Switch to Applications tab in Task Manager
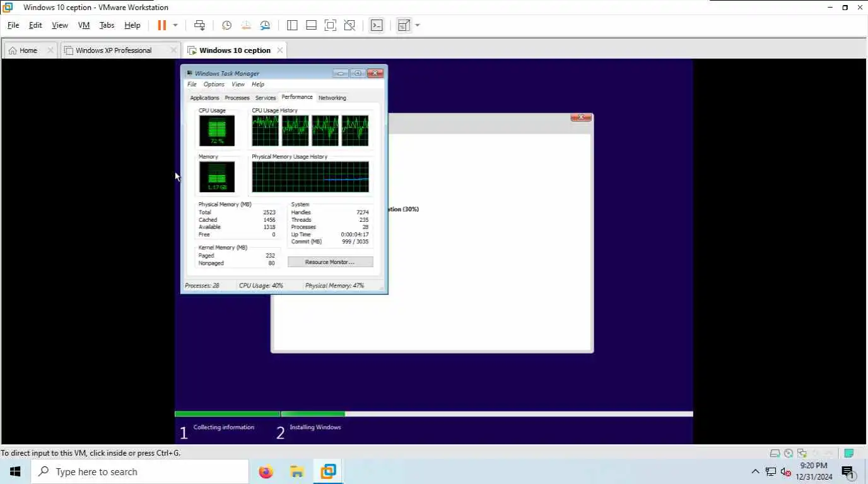Image resolution: width=868 pixels, height=484 pixels. coord(204,98)
